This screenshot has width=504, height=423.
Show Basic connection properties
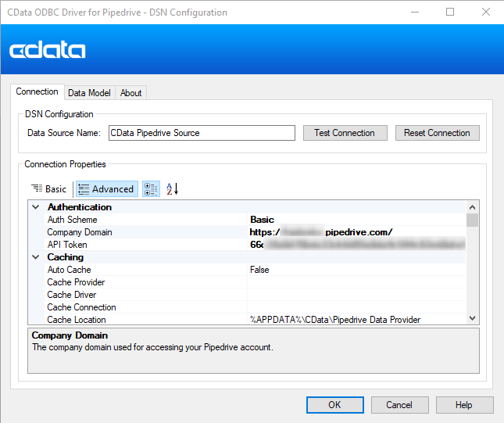pos(49,188)
